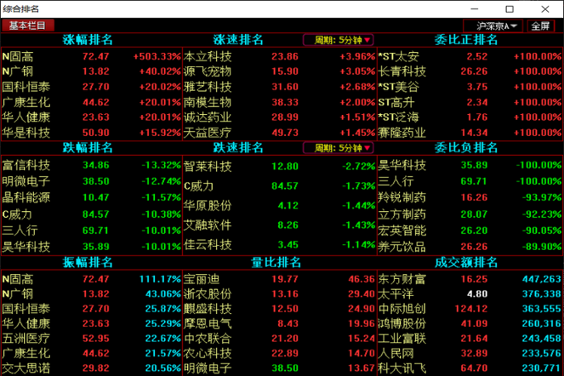
Task: Select 南模生物 row
Action: pyautogui.click(x=279, y=102)
